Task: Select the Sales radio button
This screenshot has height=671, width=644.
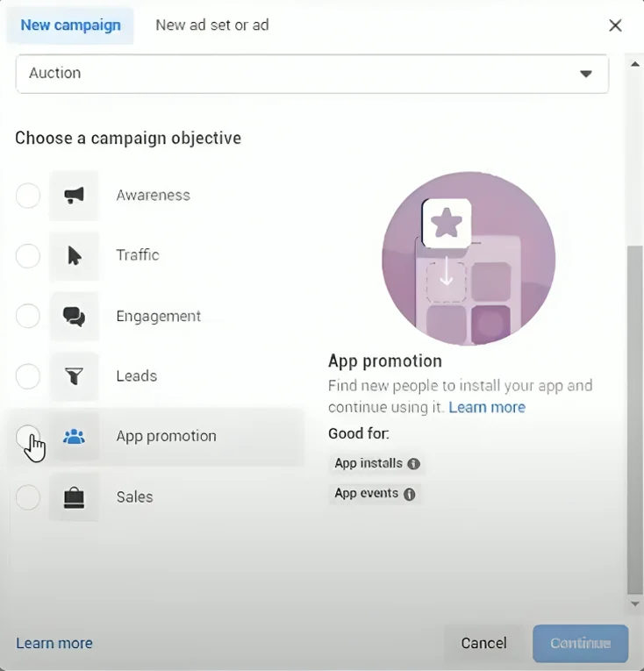Action: (x=28, y=497)
